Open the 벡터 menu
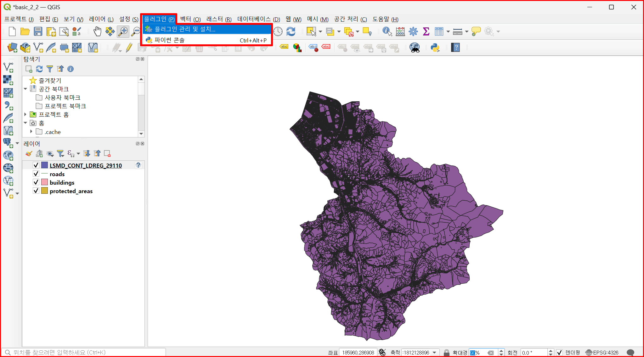The height and width of the screenshot is (357, 644). (190, 19)
